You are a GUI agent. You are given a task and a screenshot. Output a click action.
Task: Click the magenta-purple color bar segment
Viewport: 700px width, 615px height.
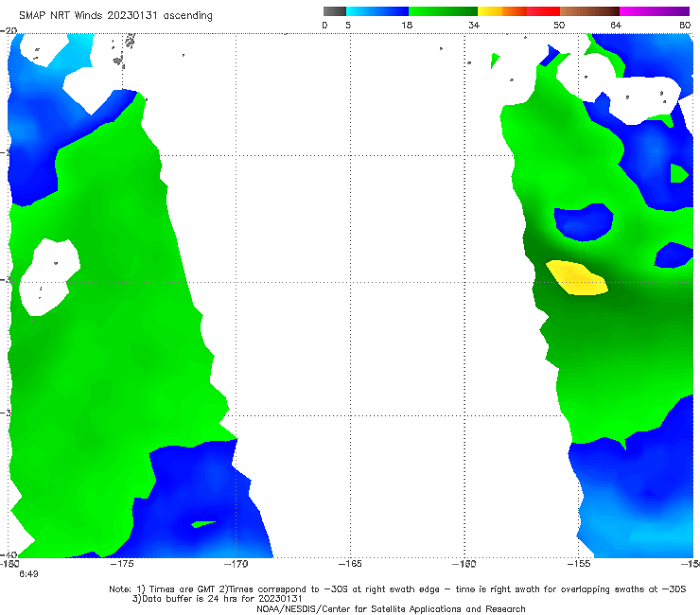(x=655, y=11)
